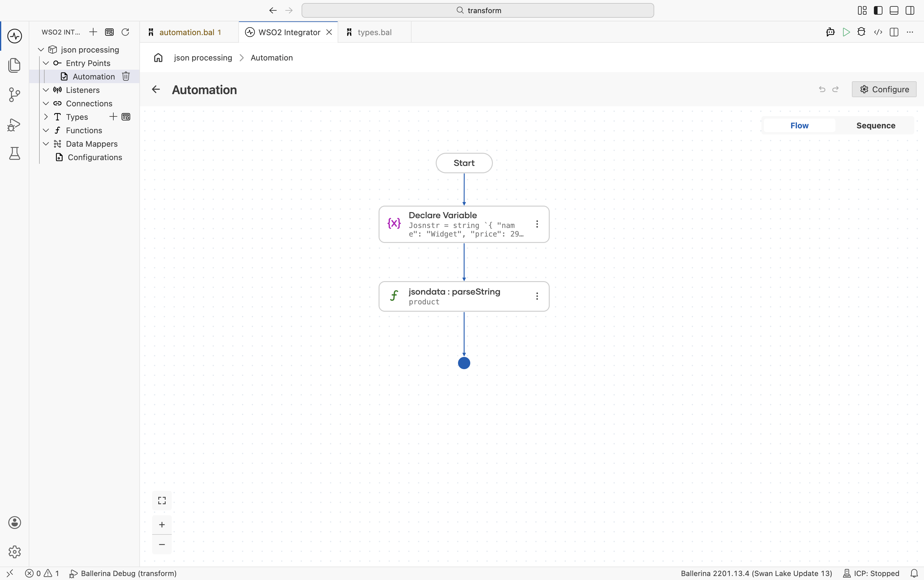Click the panel header view icon beside refresh

[109, 32]
